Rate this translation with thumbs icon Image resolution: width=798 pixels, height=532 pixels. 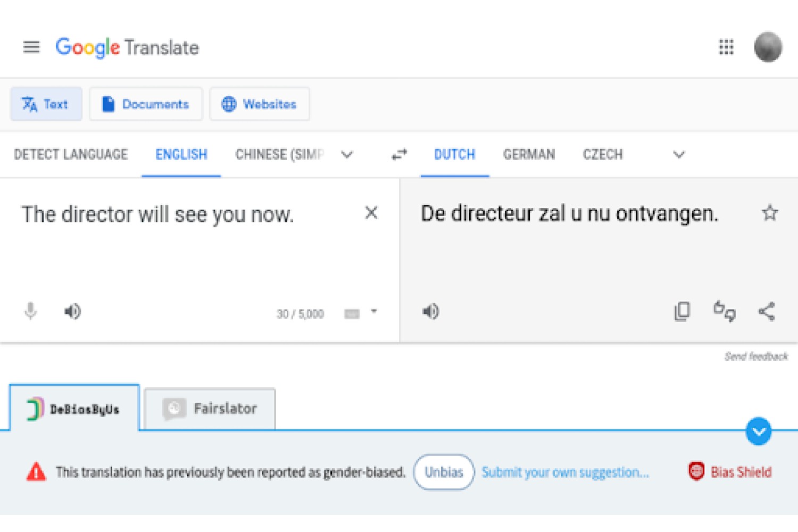pyautogui.click(x=724, y=311)
